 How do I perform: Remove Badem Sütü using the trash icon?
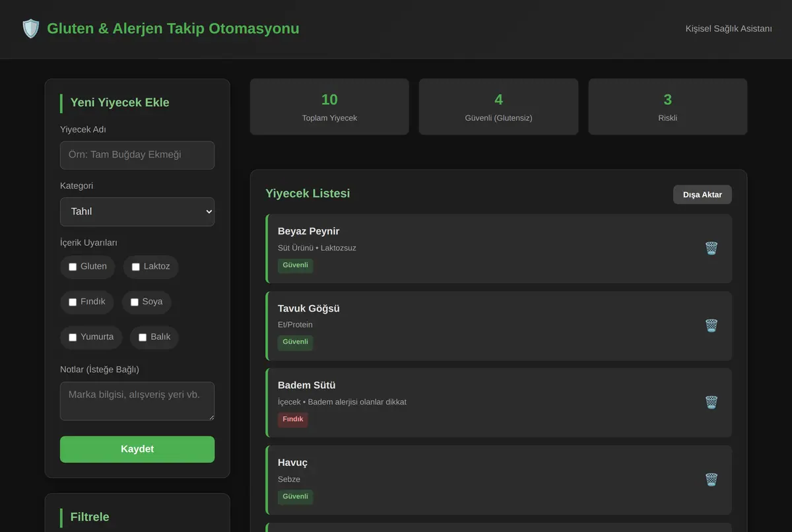click(x=711, y=402)
